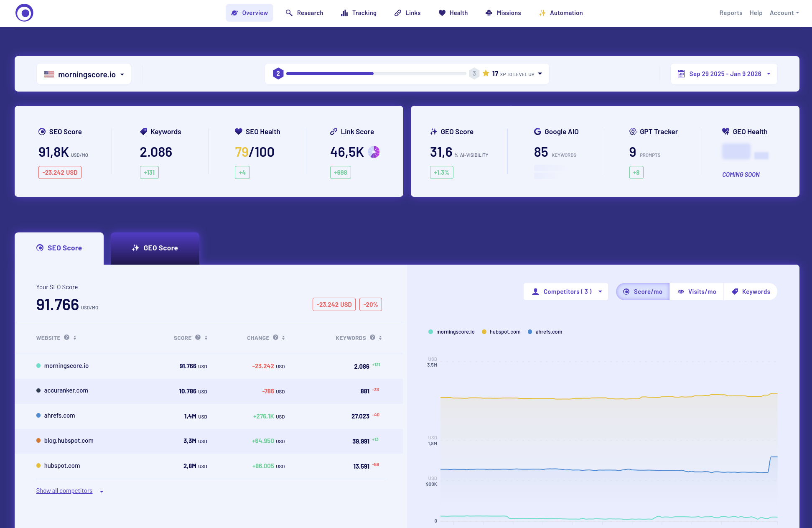Click the calendar icon in date picker

click(x=681, y=74)
